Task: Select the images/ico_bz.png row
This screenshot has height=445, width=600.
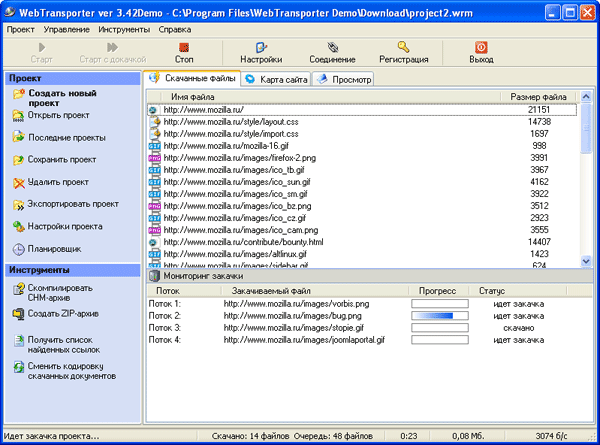Action: (x=362, y=206)
